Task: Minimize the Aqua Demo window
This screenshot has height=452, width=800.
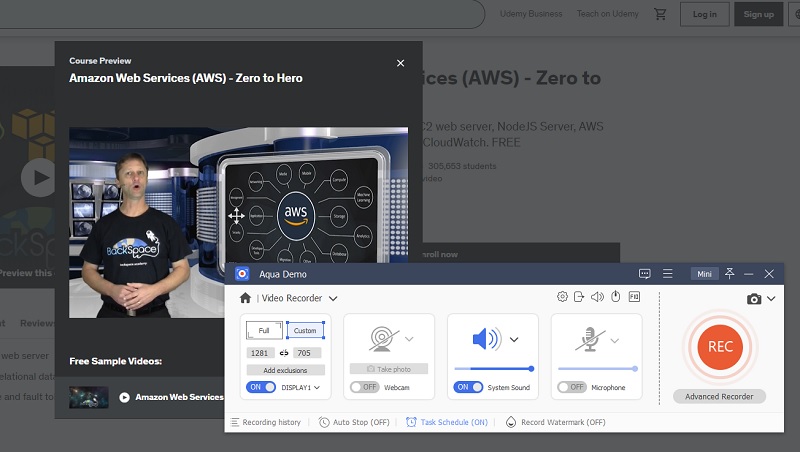Action: [x=748, y=274]
